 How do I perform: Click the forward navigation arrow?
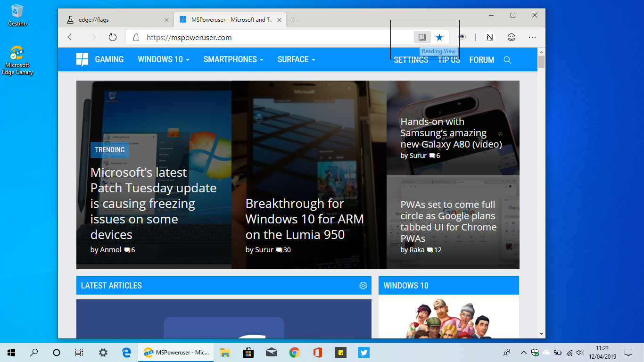coord(92,37)
